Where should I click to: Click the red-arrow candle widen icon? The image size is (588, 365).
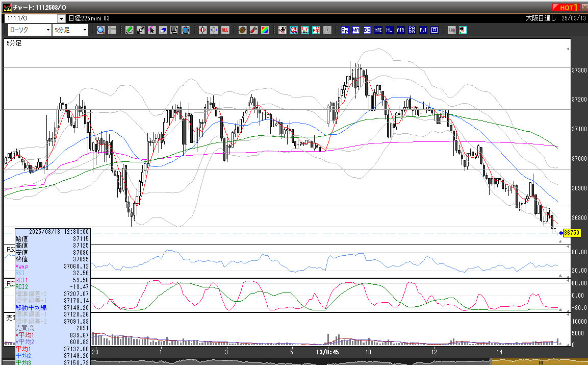(203, 30)
